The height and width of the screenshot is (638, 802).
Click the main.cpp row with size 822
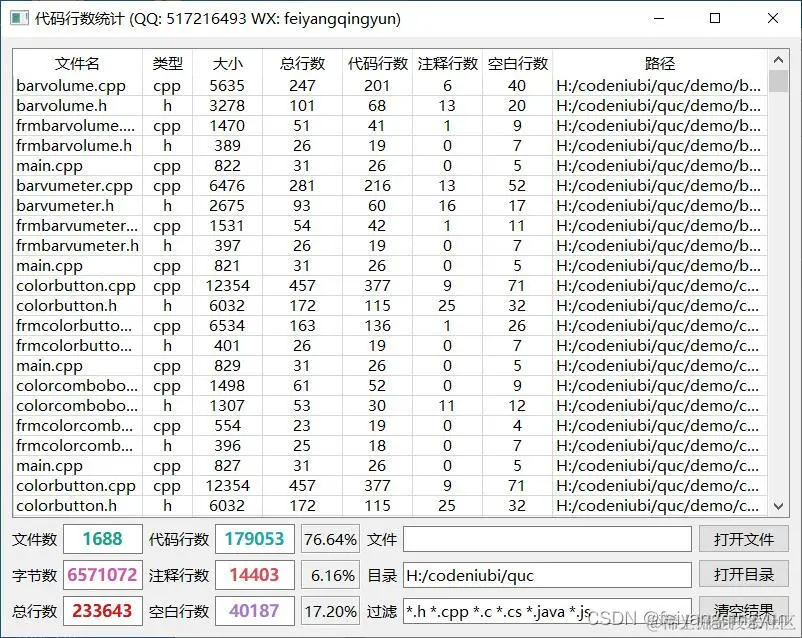[390, 166]
